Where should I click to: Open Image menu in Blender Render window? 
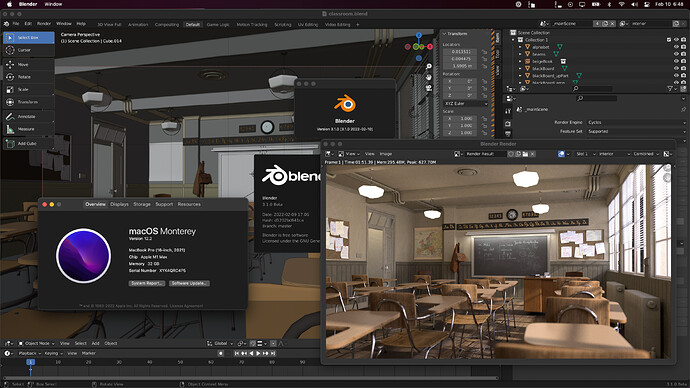point(385,154)
